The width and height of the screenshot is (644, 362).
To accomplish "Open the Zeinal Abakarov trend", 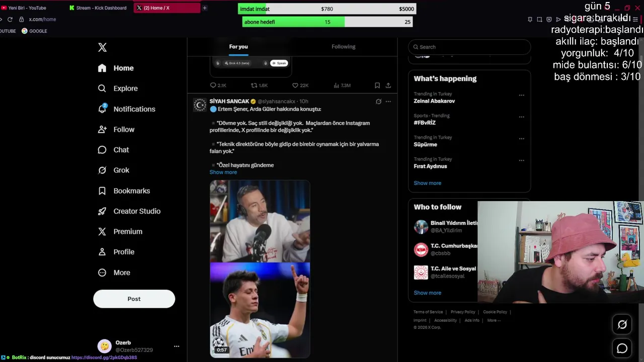I will (434, 101).
